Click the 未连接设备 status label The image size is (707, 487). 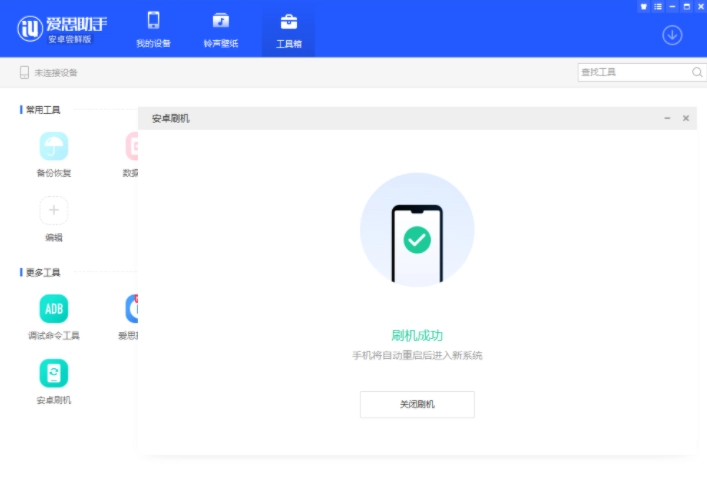(48, 73)
